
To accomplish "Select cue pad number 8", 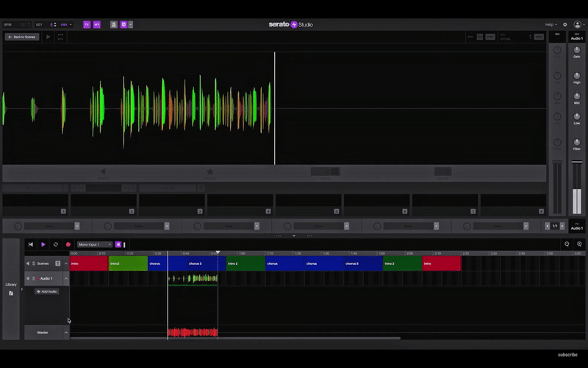I will [x=513, y=205].
